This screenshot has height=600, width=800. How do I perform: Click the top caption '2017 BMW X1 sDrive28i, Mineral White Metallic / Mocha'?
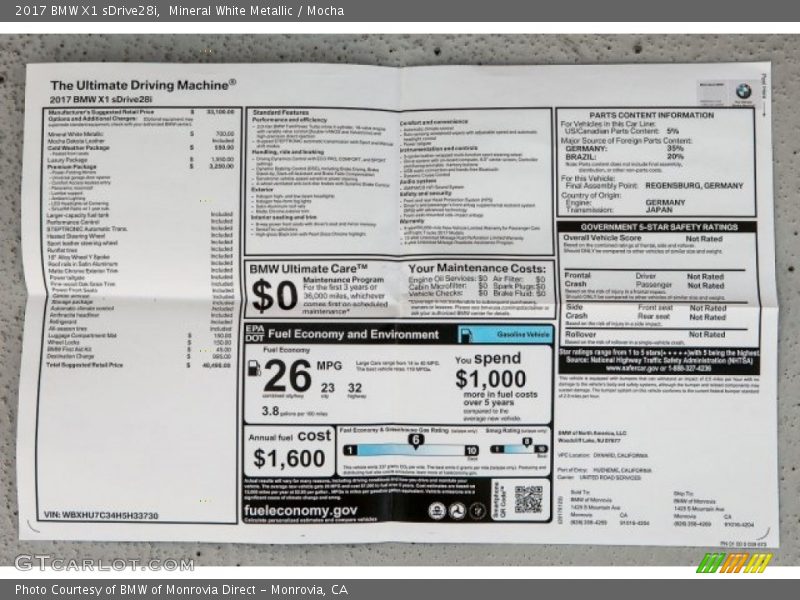pyautogui.click(x=180, y=11)
